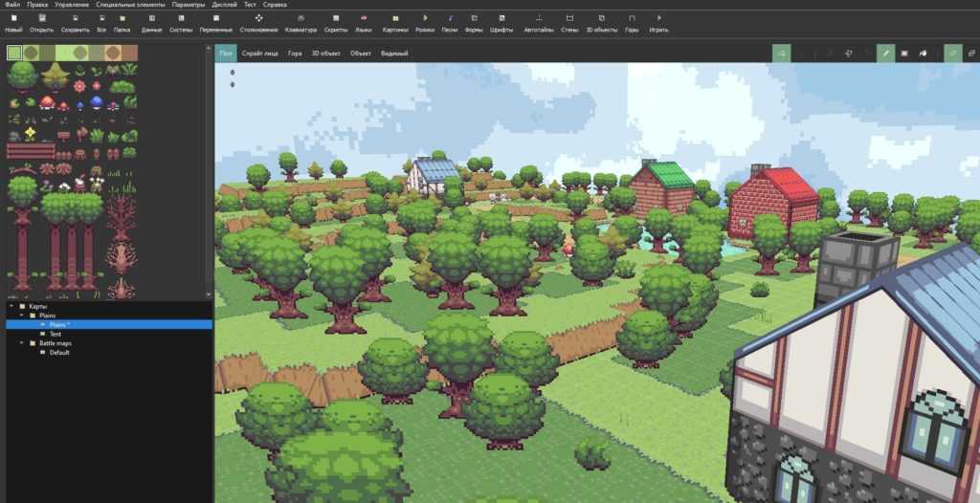Select the red mushroom tile in tileset
The height and width of the screenshot is (503, 980).
coord(48,102)
